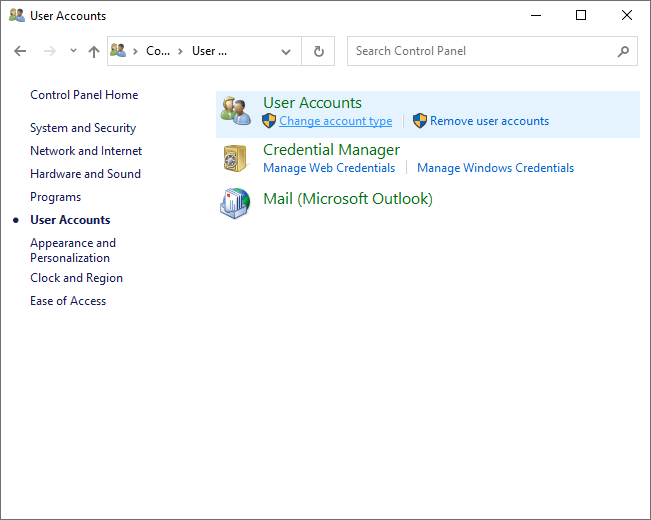
Task: Open Ease of Access category
Action: tap(68, 301)
